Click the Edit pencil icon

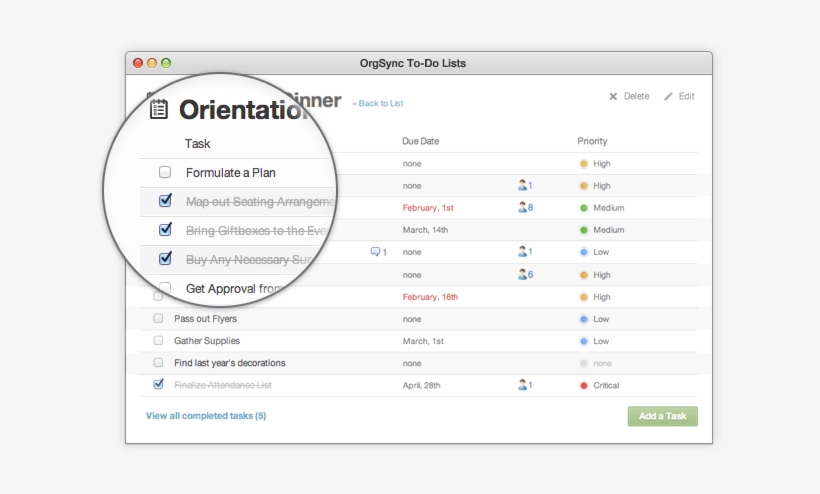[x=668, y=97]
